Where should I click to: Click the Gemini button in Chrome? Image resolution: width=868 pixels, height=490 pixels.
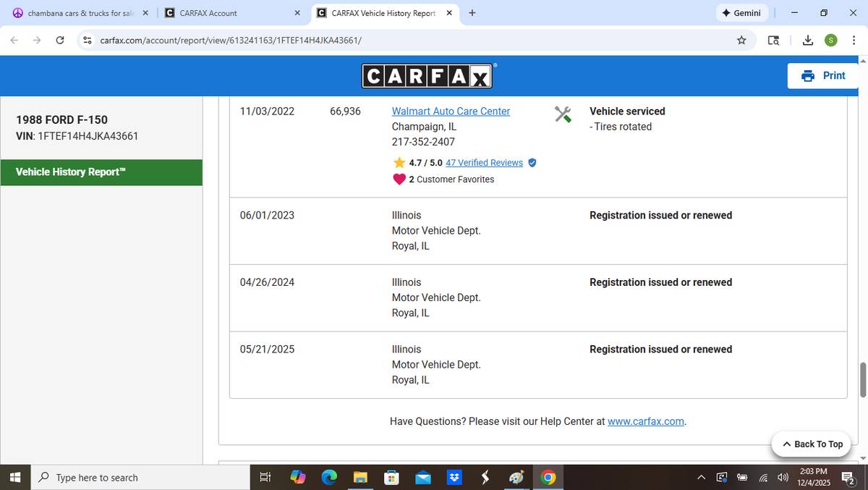click(741, 13)
